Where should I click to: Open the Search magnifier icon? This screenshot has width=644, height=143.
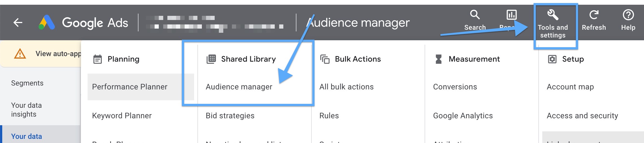(475, 15)
